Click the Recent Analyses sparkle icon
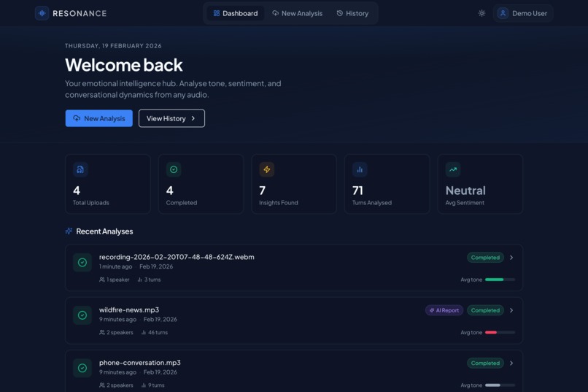Screen dimensions: 588x392 pyautogui.click(x=69, y=231)
